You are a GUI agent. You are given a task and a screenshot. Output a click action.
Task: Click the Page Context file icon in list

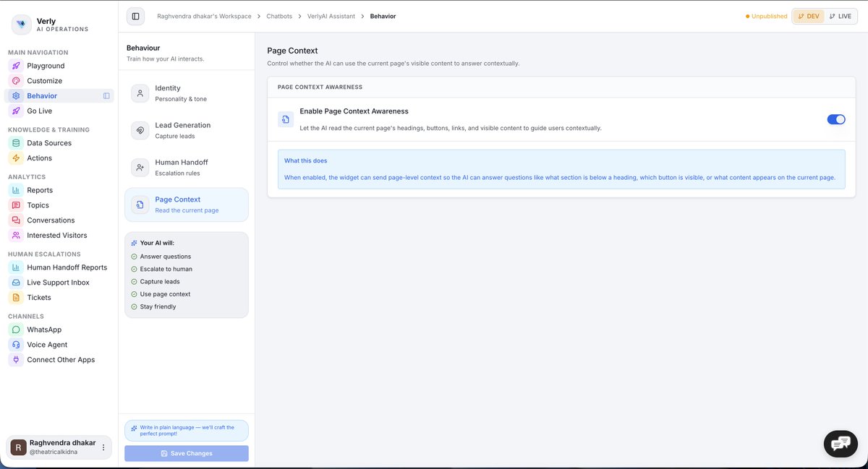click(140, 205)
